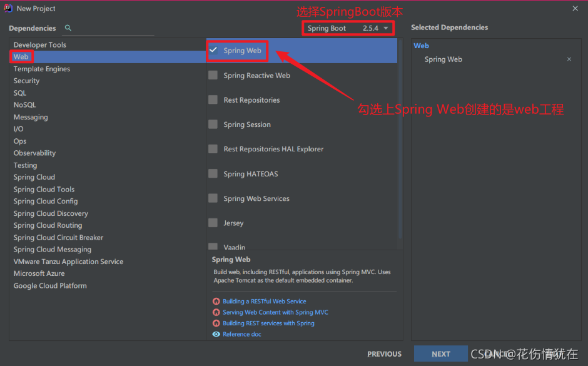Close the New Project dialog
The height and width of the screenshot is (366, 588).
[x=575, y=8]
